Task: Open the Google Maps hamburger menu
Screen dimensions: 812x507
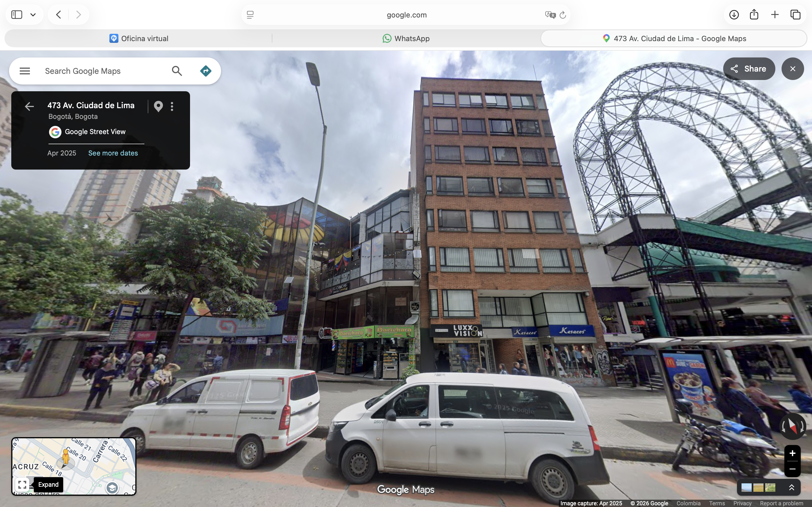Action: [25, 71]
